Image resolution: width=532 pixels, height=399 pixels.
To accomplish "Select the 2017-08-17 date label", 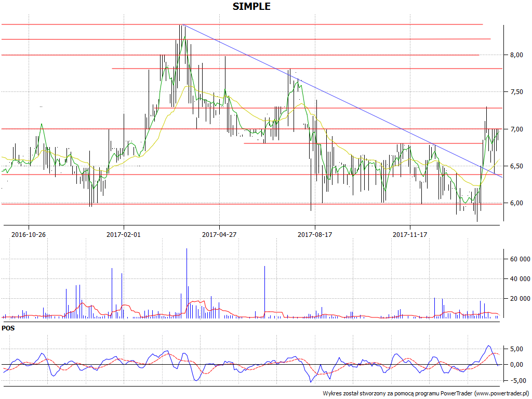I will click(314, 234).
